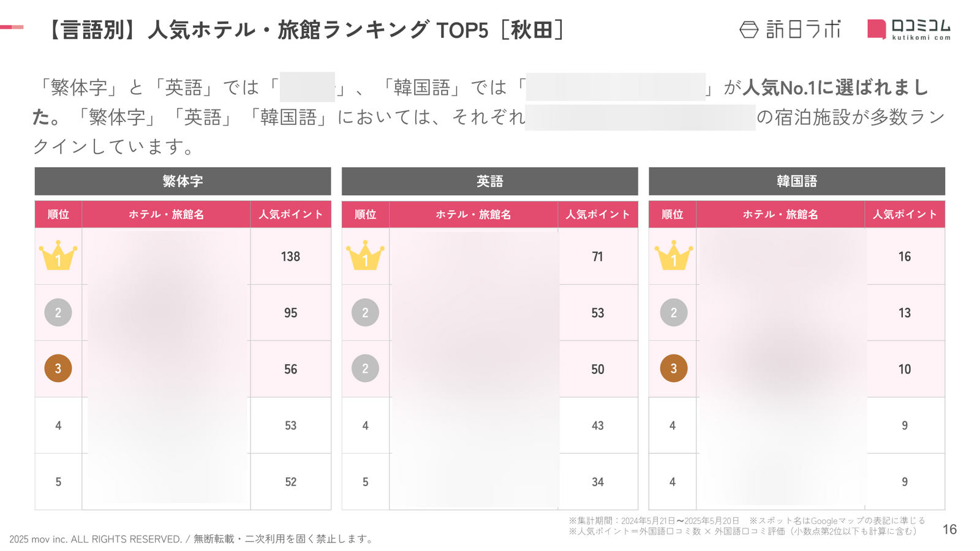Click 人気ポイント column header in 繁体字 table
Image resolution: width=980 pixels, height=551 pixels.
click(x=290, y=214)
